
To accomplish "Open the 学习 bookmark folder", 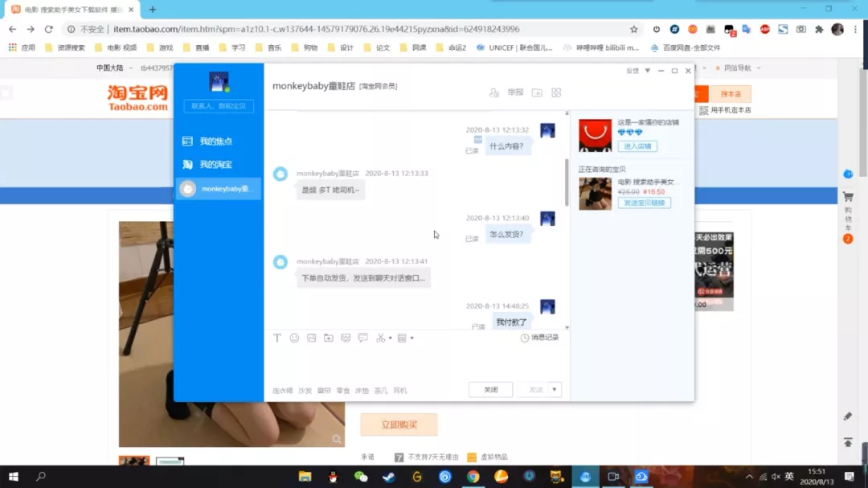I will click(232, 47).
